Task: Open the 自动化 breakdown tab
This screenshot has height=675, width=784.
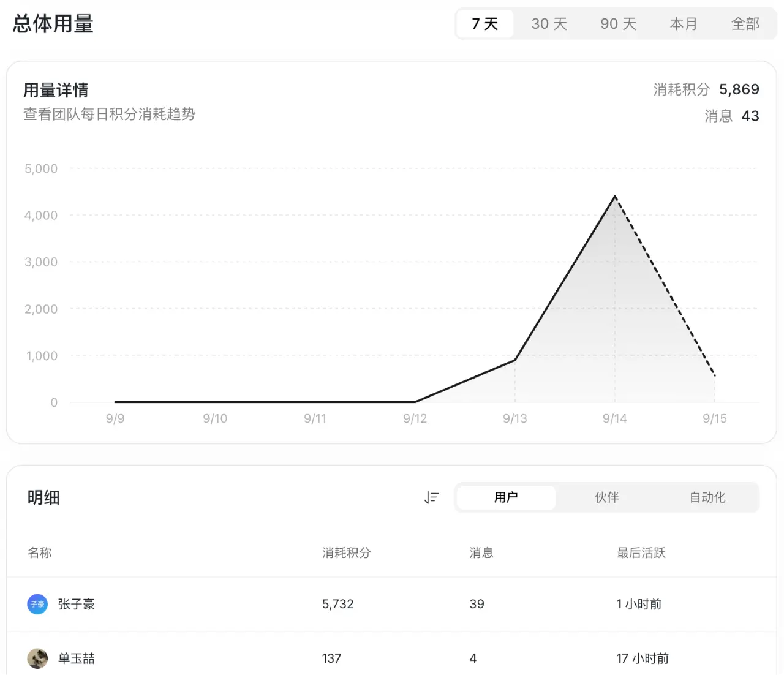Action: click(x=707, y=497)
